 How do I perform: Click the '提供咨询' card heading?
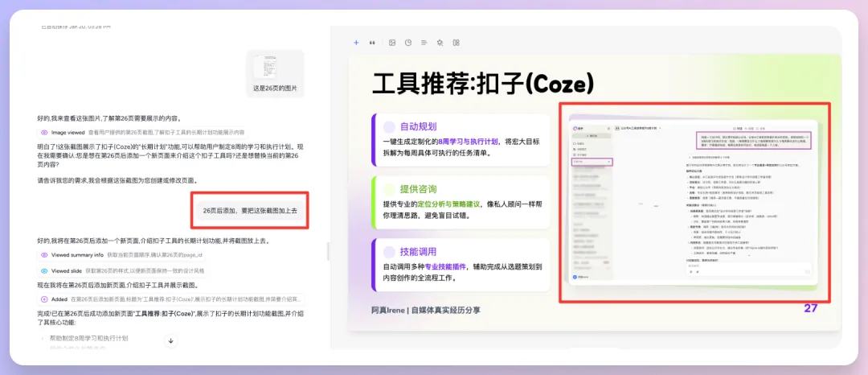tap(419, 188)
